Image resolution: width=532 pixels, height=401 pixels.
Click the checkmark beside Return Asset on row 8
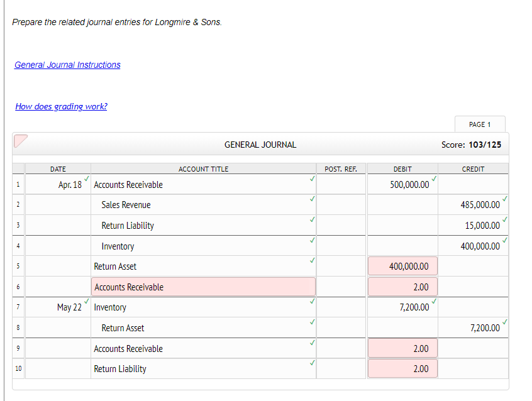(x=312, y=322)
